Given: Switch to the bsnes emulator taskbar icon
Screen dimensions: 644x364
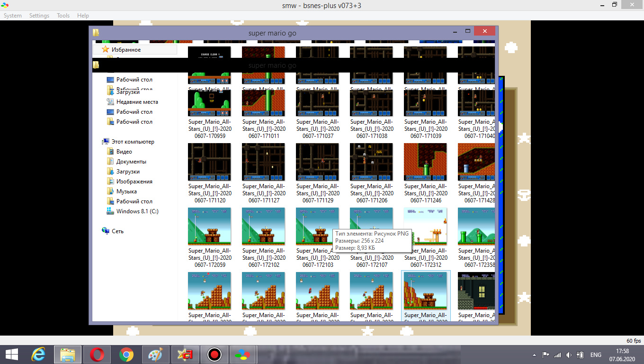Looking at the screenshot, I should 243,355.
